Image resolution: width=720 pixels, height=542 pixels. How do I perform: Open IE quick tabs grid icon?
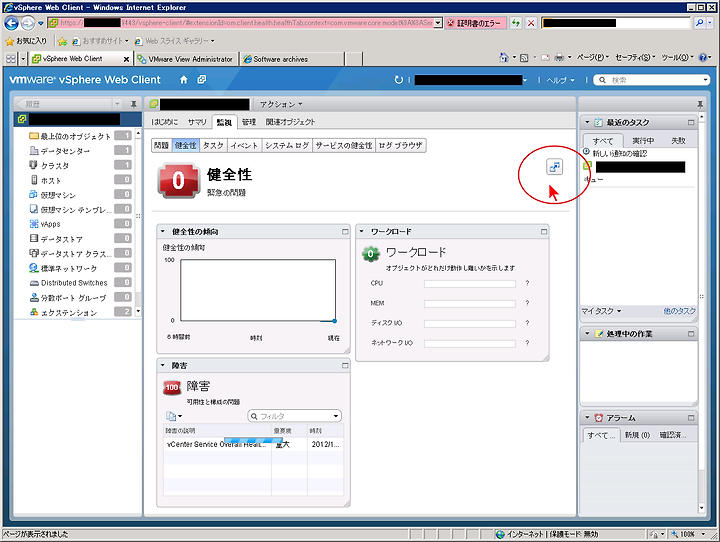pos(11,59)
